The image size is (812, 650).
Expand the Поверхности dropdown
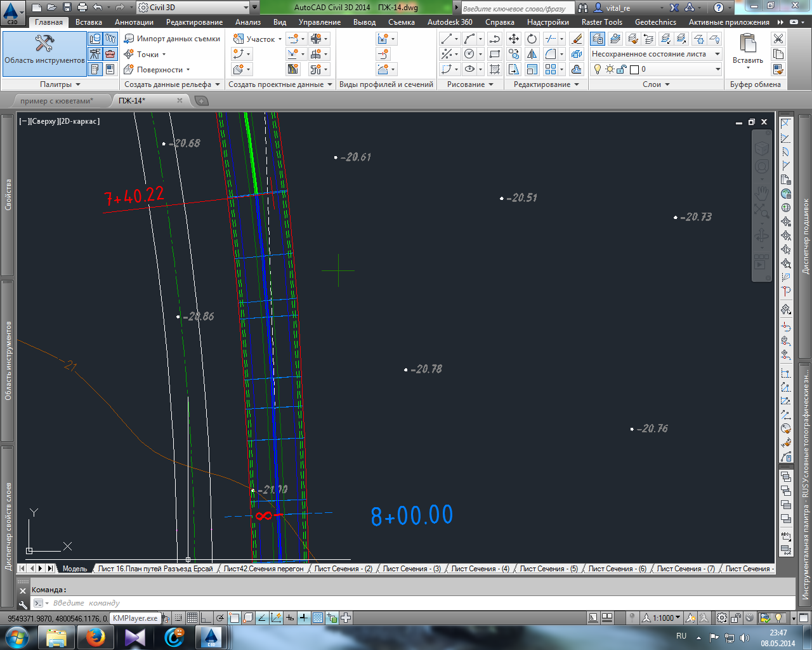tap(188, 70)
